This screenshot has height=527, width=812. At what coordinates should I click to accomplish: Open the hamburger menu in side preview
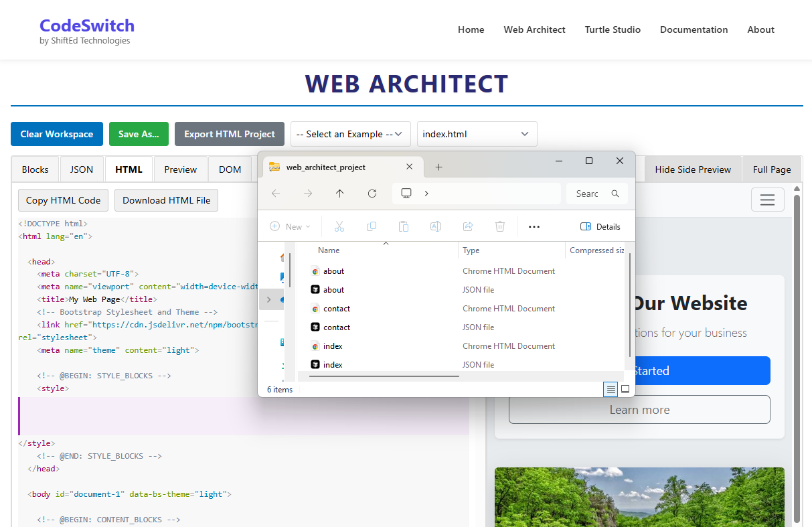click(x=767, y=200)
